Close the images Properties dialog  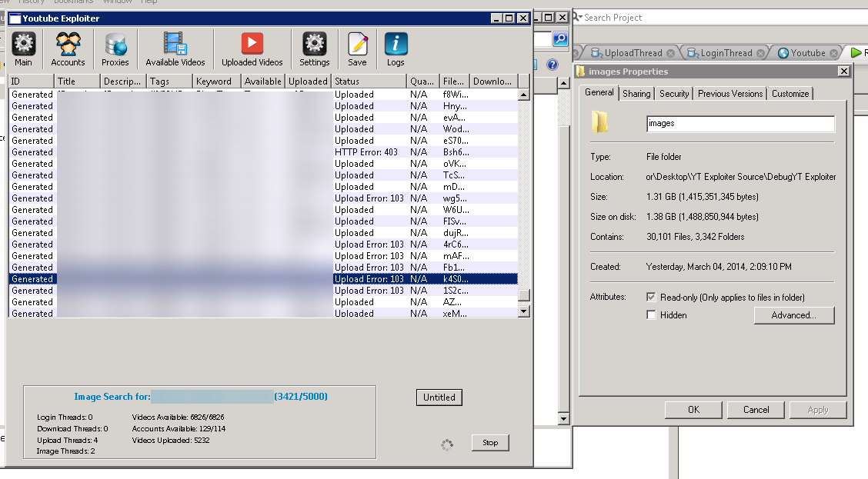point(843,71)
